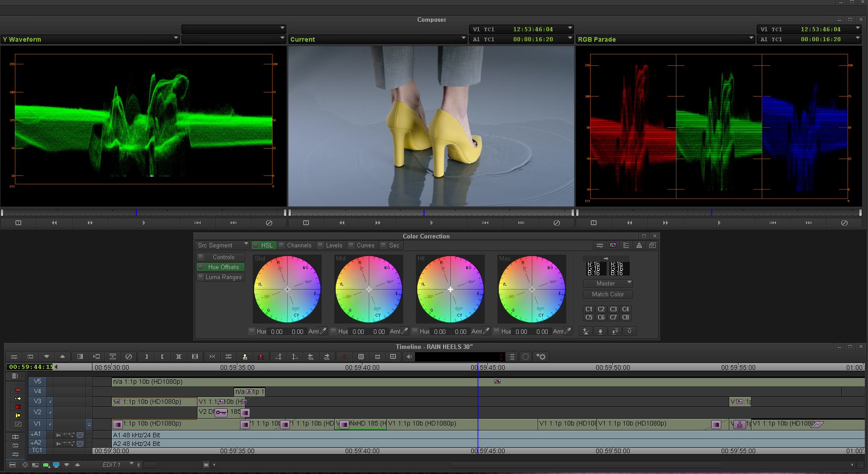Click the record dot icon in timeline toolbar
This screenshot has height=474, width=868.
(x=345, y=357)
